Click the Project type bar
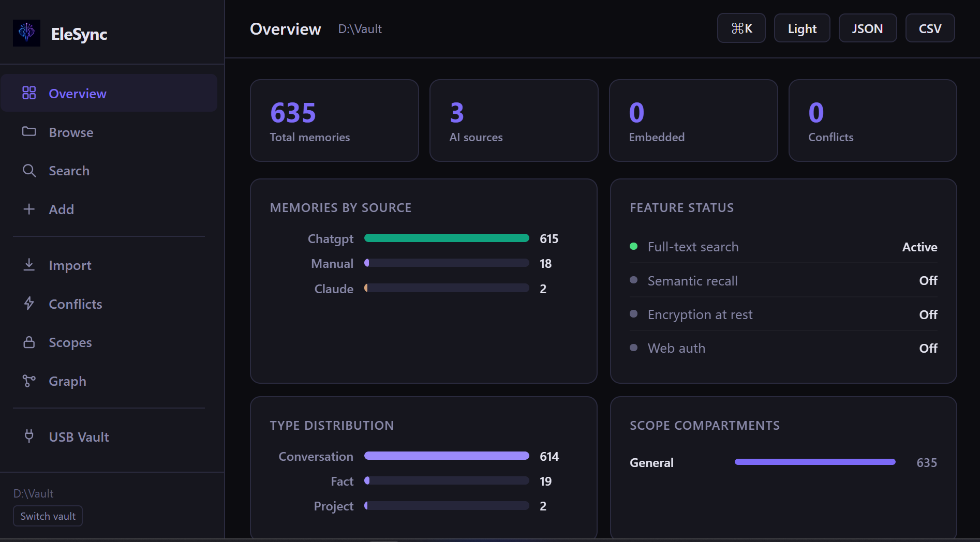Screen dimensions: 980x542 tap(447, 505)
